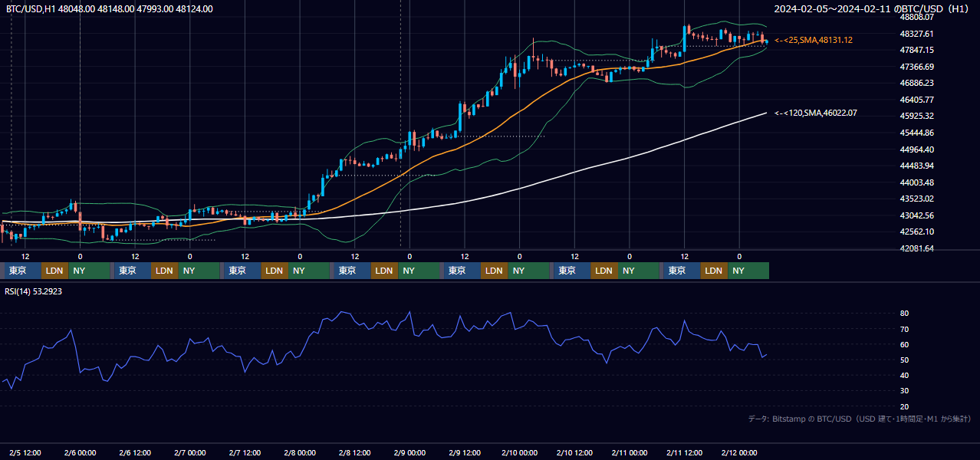Click price axis value 43523.02

click(916, 199)
